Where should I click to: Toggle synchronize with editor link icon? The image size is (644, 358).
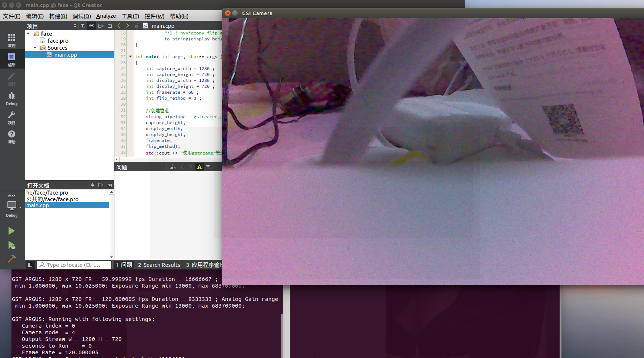pos(91,26)
